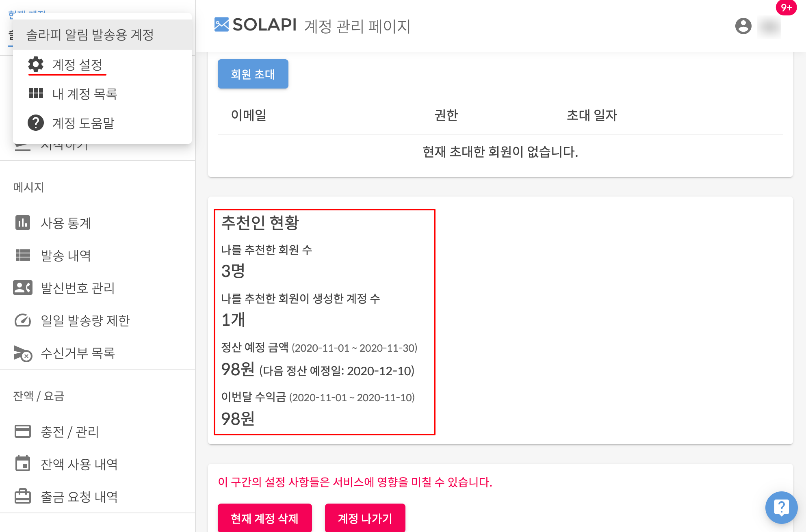Click the SOLAPI logo
Screen dimensions: 806x532
tap(256, 25)
